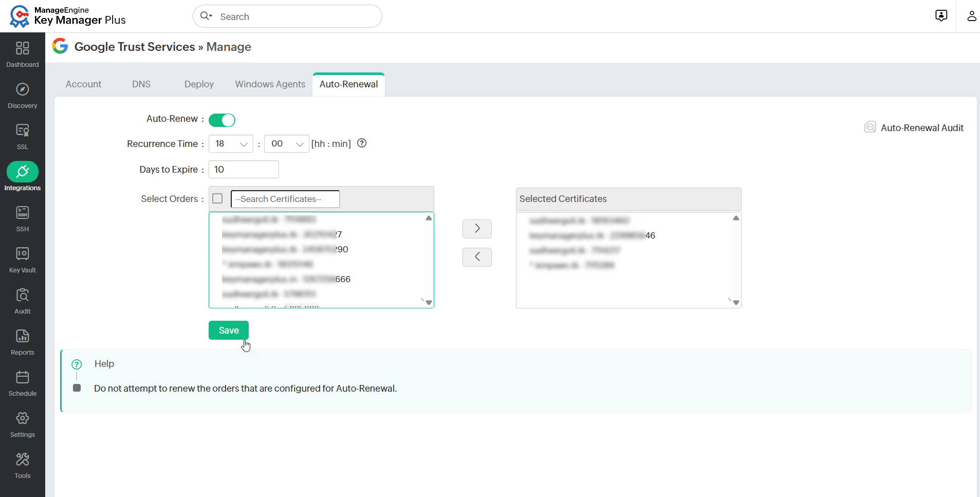Open the Settings gear icon
The width and height of the screenshot is (980, 497).
tap(23, 418)
